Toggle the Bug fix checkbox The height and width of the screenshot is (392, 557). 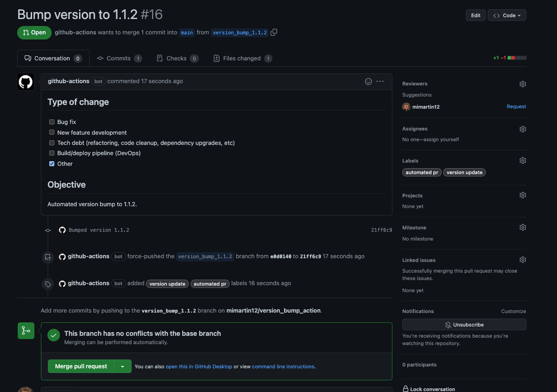tap(52, 122)
